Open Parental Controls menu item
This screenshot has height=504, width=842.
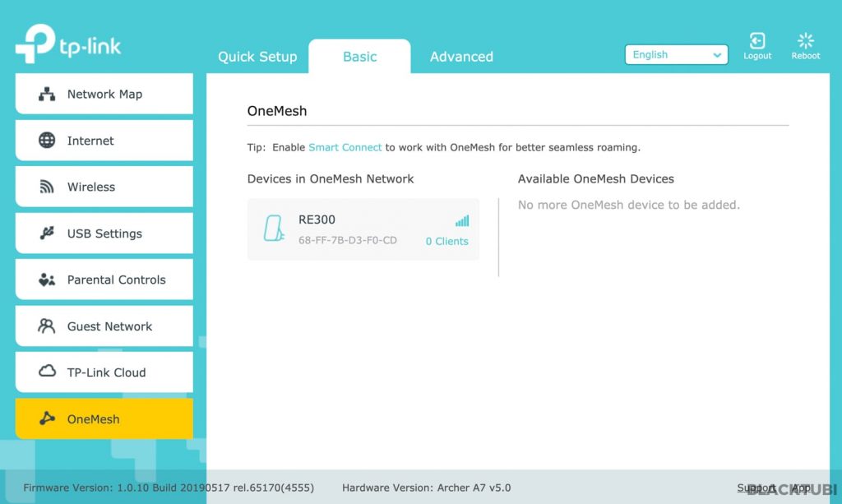pyautogui.click(x=104, y=280)
